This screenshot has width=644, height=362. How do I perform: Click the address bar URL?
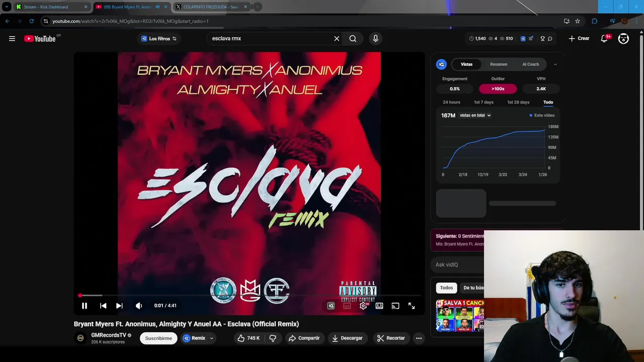coord(130,21)
